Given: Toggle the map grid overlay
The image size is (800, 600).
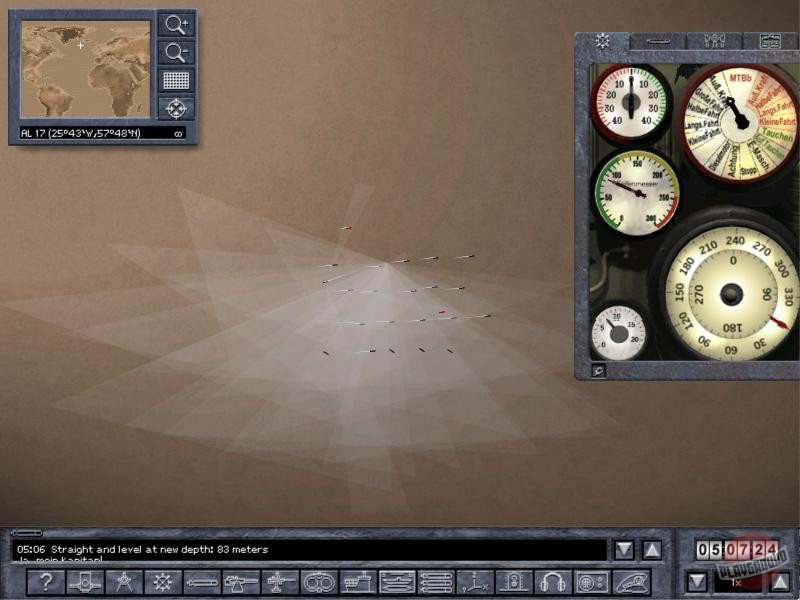Looking at the screenshot, I should pyautogui.click(x=176, y=80).
